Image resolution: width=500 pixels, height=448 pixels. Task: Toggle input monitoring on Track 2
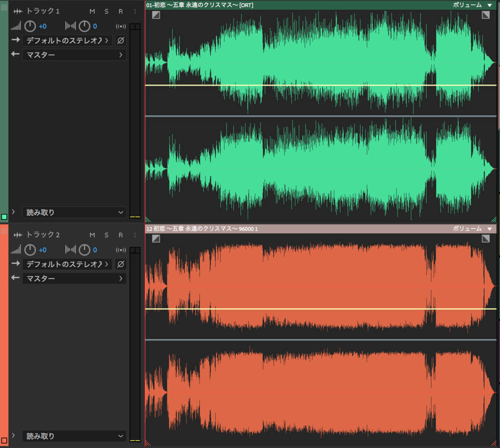pos(135,235)
